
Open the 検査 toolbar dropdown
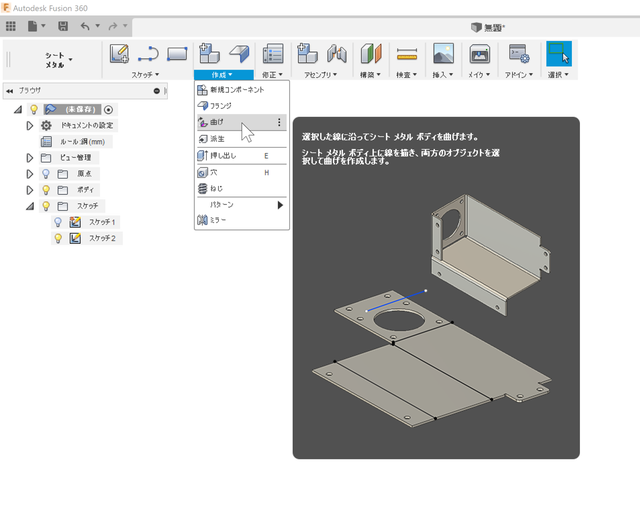pyautogui.click(x=407, y=75)
